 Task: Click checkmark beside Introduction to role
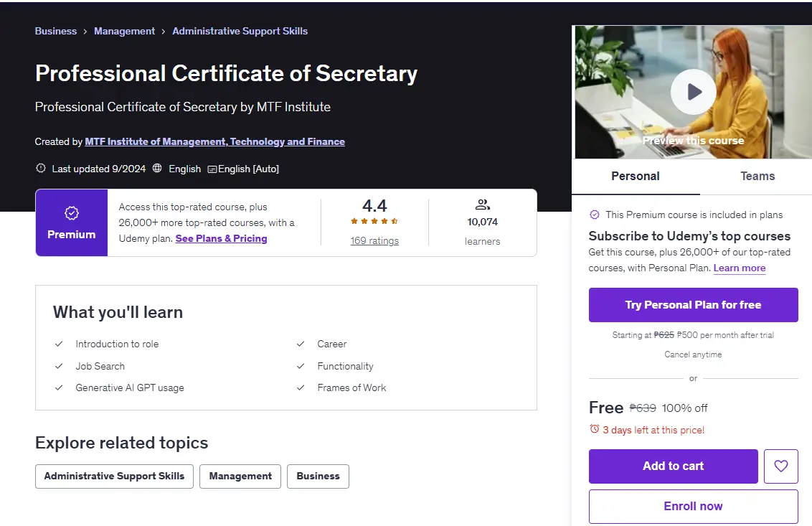click(59, 344)
